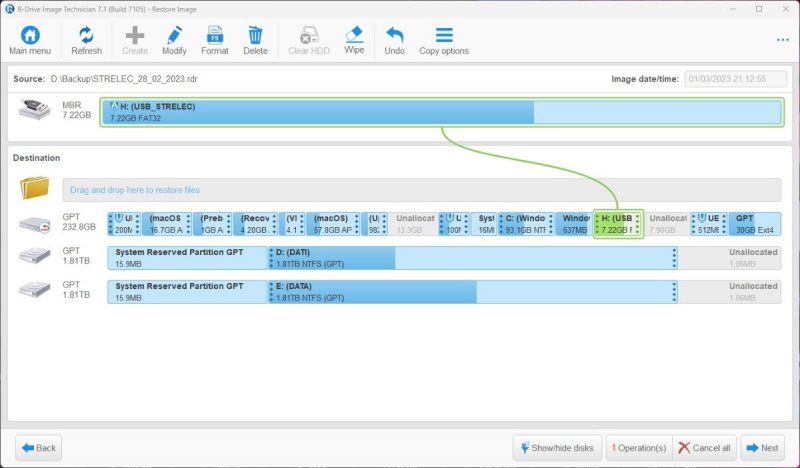Click the Undo arrow icon
Screen dimensions: 800x468
pos(394,36)
